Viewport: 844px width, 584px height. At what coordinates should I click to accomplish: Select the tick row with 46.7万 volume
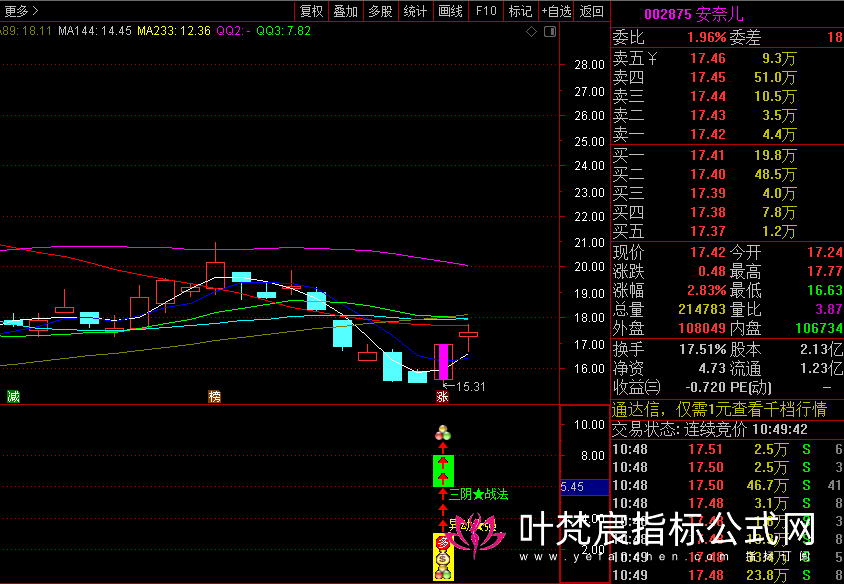tap(728, 485)
